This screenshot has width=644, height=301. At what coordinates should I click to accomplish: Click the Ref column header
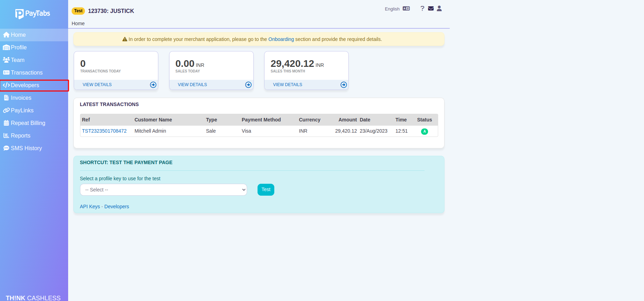[86, 120]
